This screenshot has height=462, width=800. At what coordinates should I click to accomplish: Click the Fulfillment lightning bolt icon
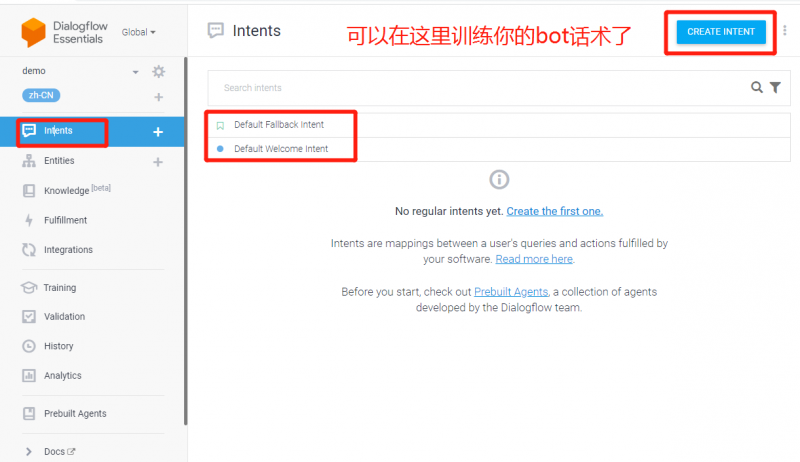29,220
